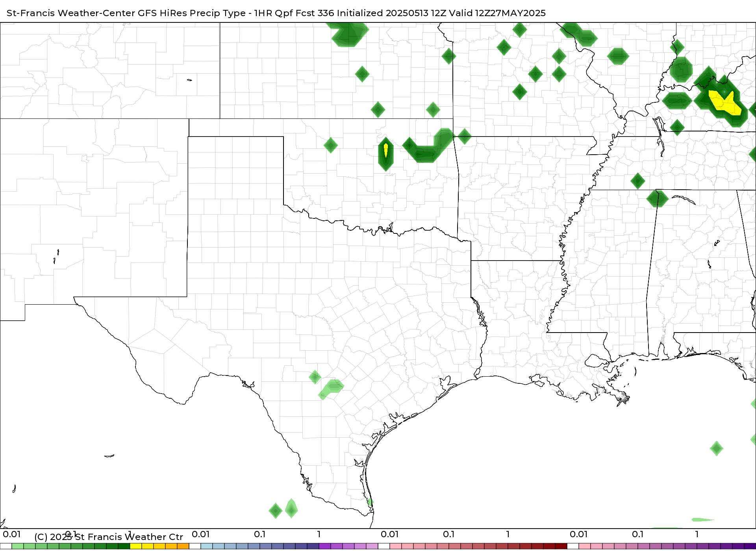756x551 pixels.
Task: Click the green oval just west of Kentucky's yellow area
Action: 677,101
